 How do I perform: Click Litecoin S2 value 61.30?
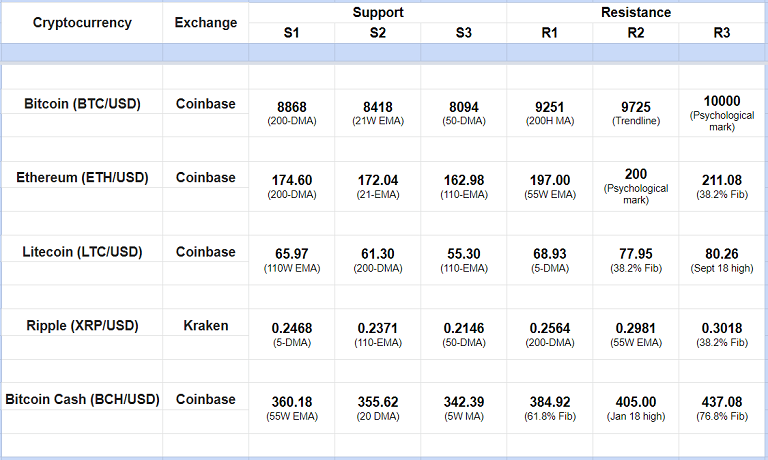coord(378,254)
